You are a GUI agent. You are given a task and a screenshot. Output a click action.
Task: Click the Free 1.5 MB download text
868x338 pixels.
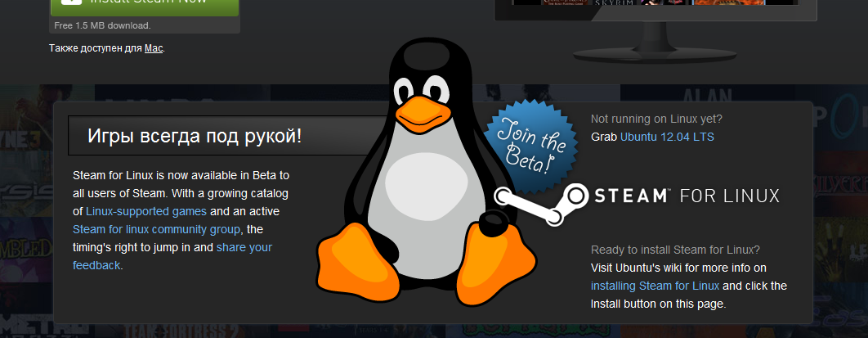[102, 25]
